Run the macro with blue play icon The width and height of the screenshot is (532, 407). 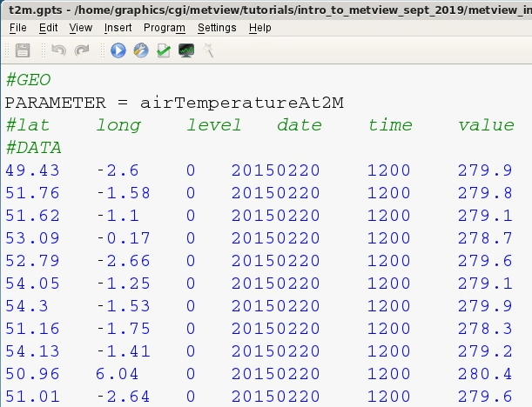coord(118,50)
